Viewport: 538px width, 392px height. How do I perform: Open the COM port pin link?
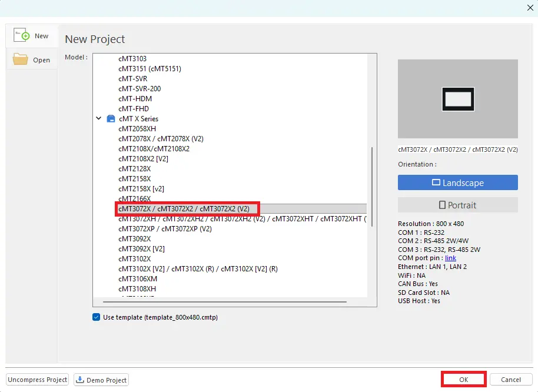coord(450,258)
